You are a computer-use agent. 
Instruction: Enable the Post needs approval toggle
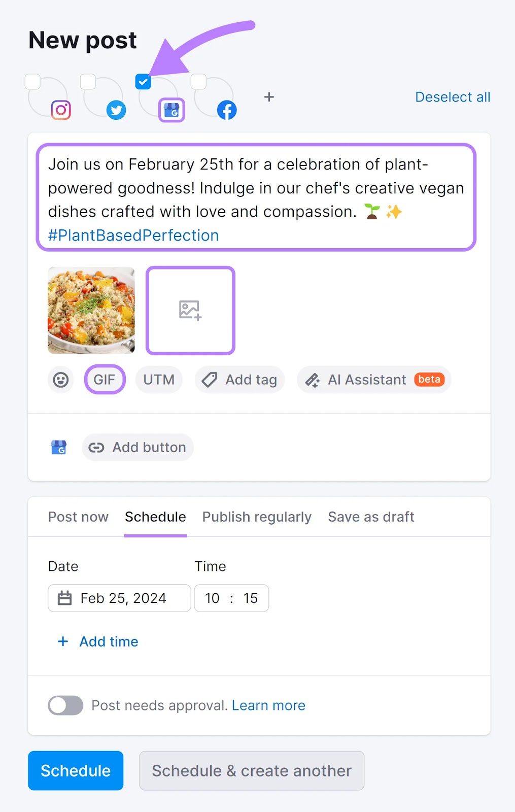(65, 705)
